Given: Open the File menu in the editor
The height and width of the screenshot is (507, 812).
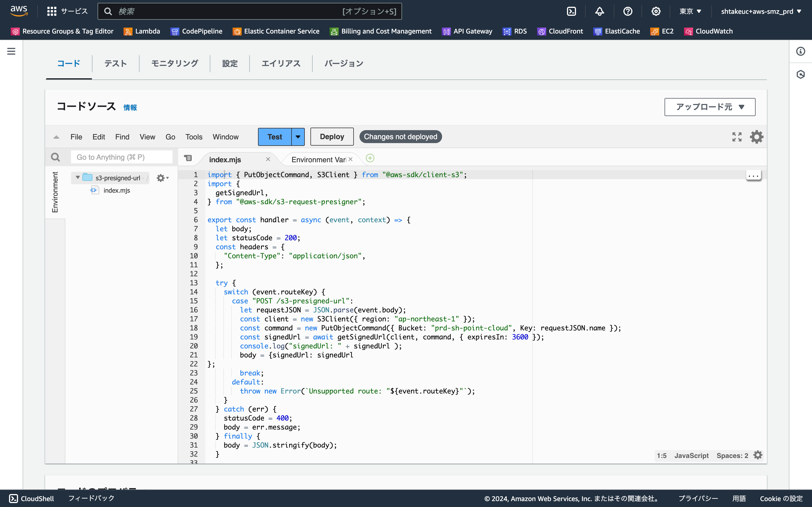Looking at the screenshot, I should pos(76,137).
